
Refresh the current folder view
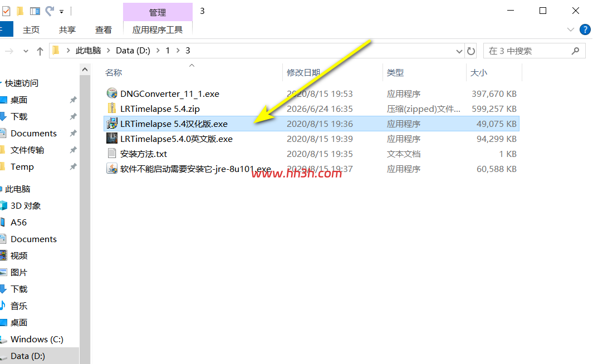click(x=471, y=51)
